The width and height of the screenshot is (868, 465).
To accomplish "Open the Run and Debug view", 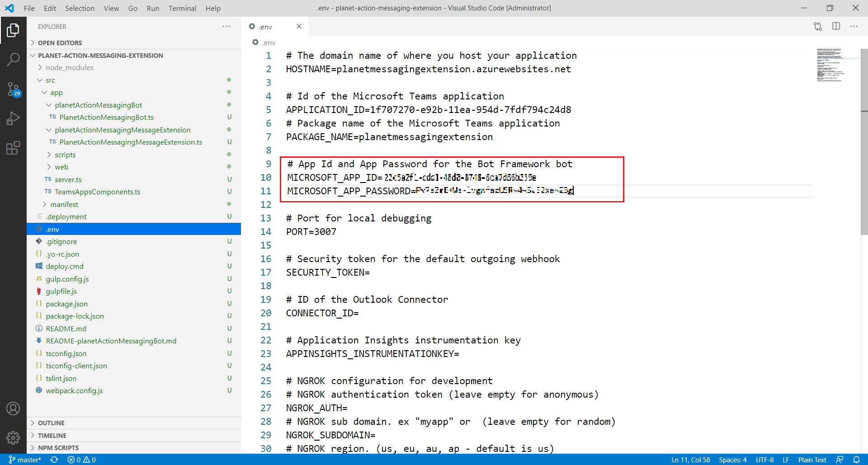I will (x=13, y=118).
